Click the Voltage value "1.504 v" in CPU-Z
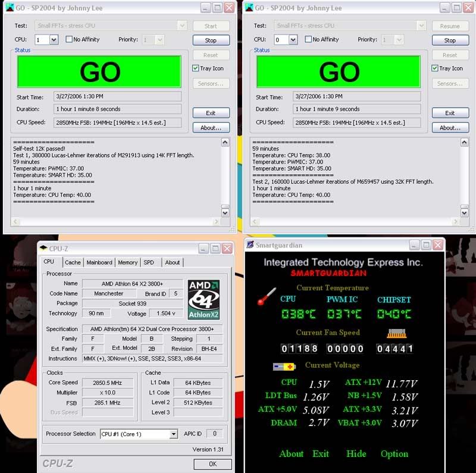 pyautogui.click(x=166, y=314)
